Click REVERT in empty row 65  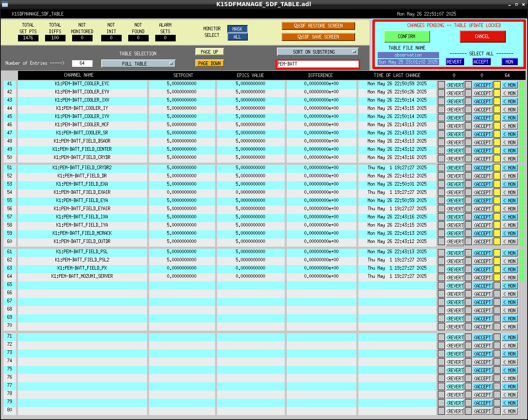point(455,286)
